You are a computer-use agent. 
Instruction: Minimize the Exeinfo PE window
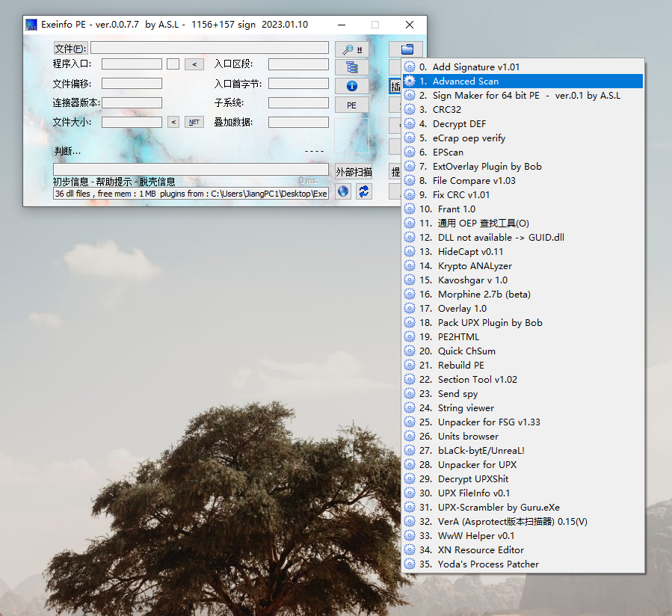(x=342, y=25)
